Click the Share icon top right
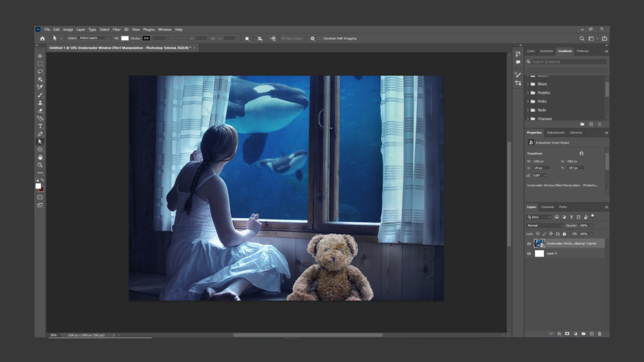The height and width of the screenshot is (362, 644). tap(604, 38)
